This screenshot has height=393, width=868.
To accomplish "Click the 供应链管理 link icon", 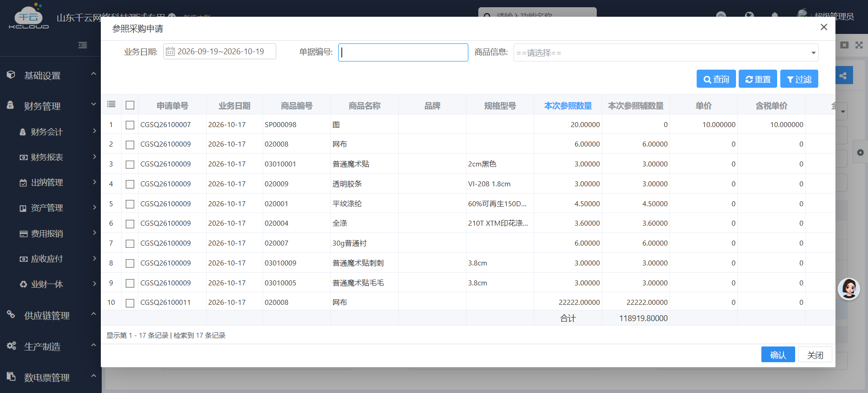I will pos(11,314).
